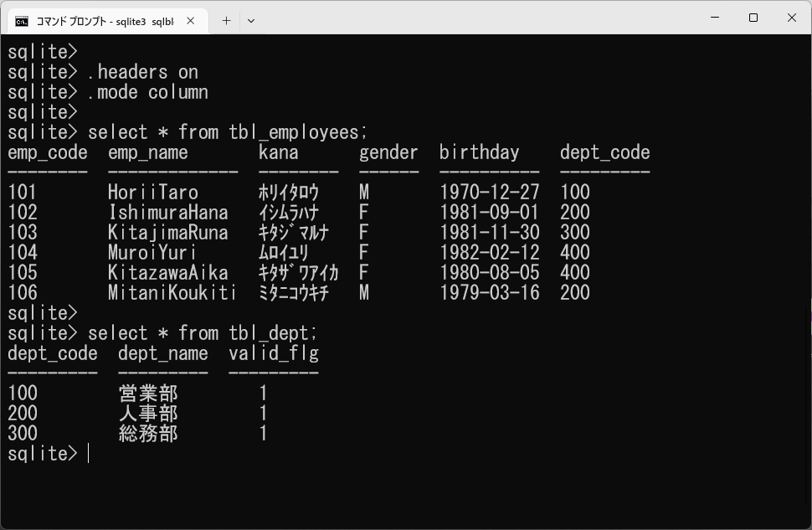Place cursor at the last sqlite> prompt
Viewport: 812px width, 530px height.
point(88,454)
